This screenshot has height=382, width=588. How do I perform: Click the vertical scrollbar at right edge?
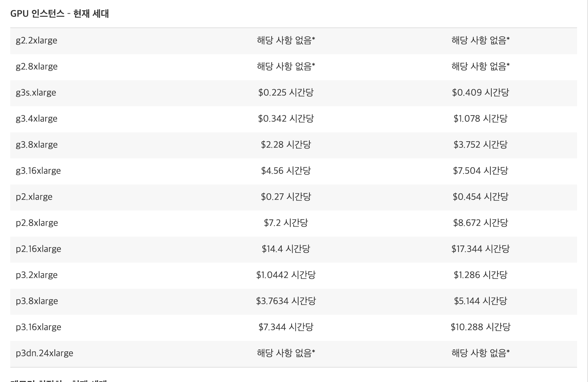pyautogui.click(x=587, y=191)
